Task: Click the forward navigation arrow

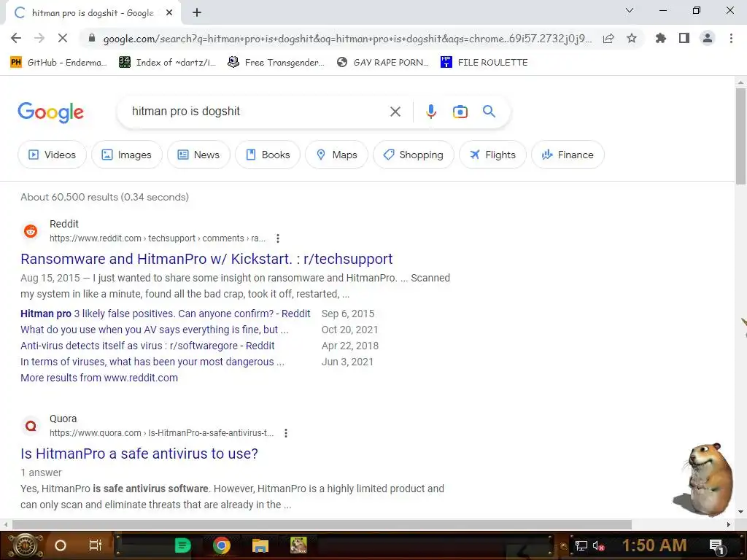Action: (39, 38)
